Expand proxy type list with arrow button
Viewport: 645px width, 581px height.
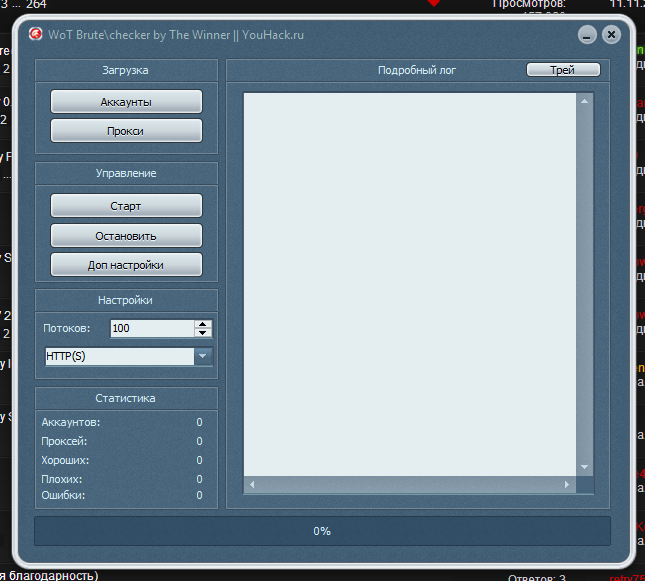203,356
